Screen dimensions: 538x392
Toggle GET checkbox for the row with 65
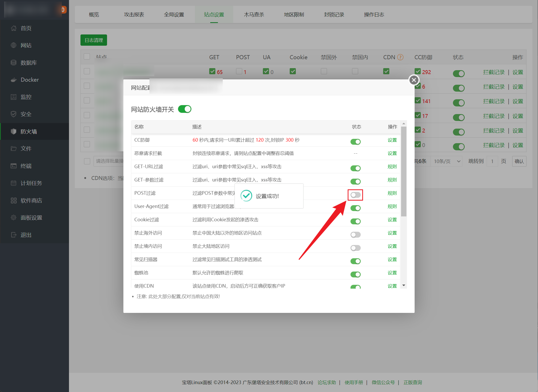pyautogui.click(x=212, y=71)
